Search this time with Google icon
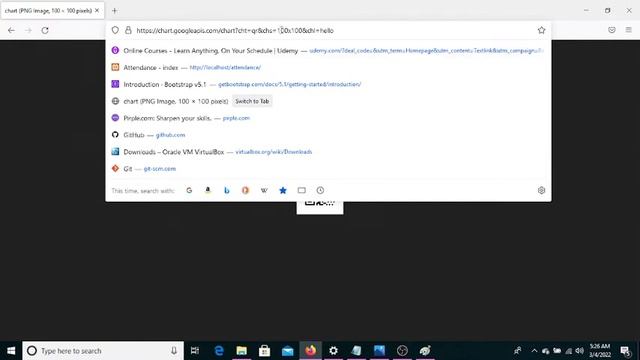The image size is (640, 360). click(189, 190)
